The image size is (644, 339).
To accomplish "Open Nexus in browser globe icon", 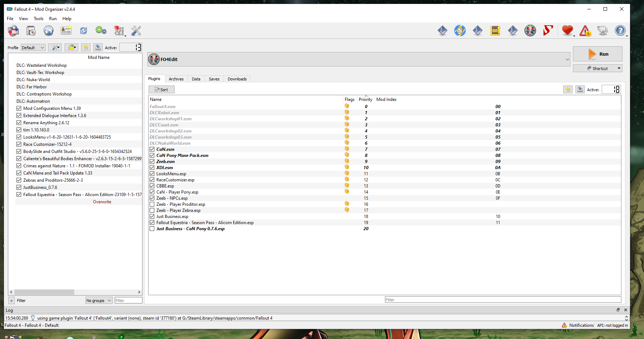I will pyautogui.click(x=49, y=31).
